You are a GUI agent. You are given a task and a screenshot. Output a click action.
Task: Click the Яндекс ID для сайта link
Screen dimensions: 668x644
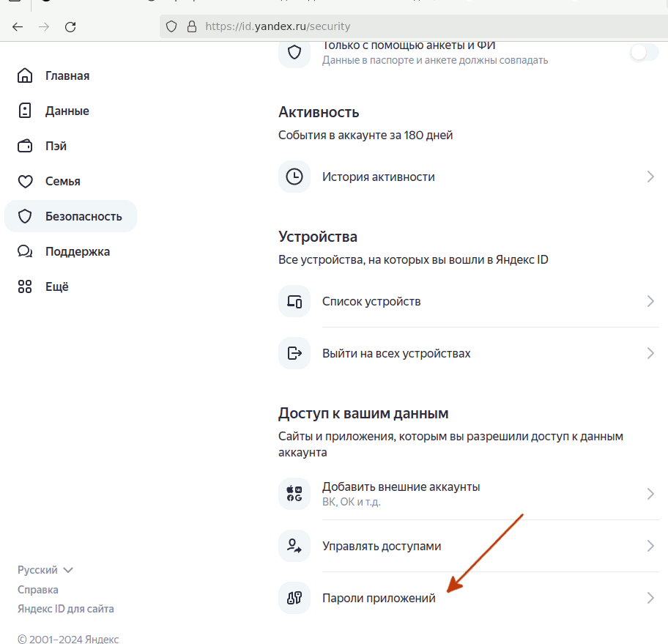coord(66,609)
